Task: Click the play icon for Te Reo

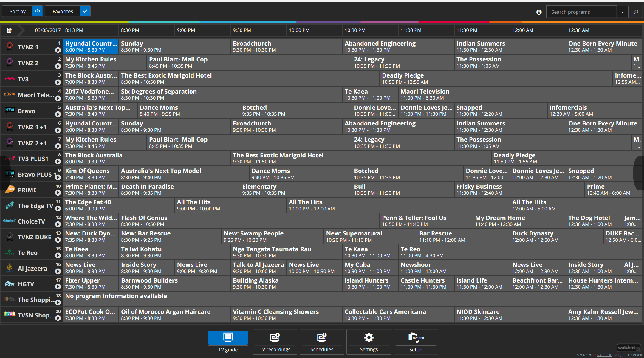Action: pyautogui.click(x=58, y=255)
